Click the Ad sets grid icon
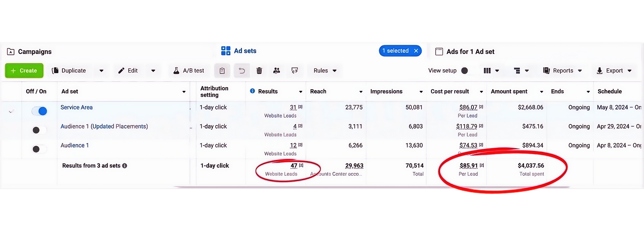 click(x=226, y=51)
